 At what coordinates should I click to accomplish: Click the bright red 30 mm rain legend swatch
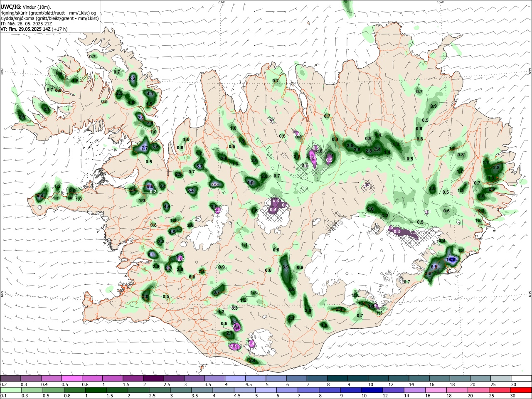point(521,390)
